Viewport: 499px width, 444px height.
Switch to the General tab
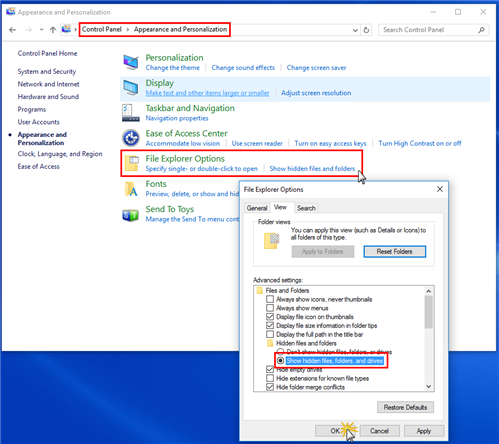pos(257,208)
